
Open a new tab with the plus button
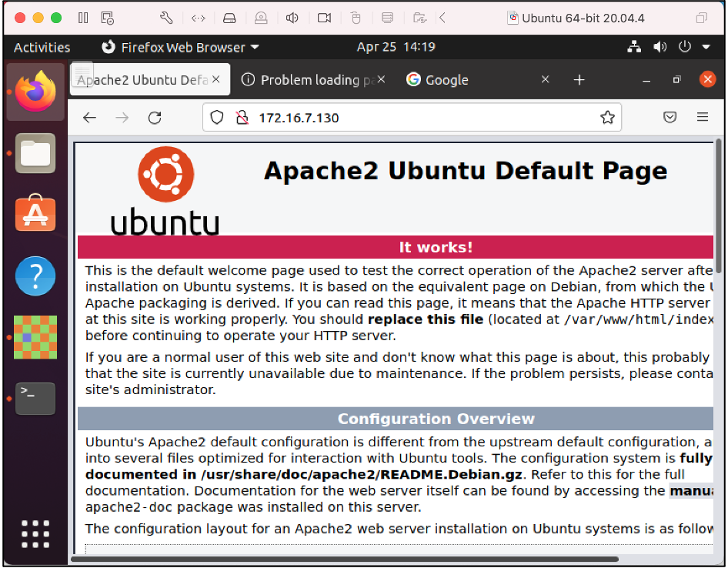tap(579, 79)
